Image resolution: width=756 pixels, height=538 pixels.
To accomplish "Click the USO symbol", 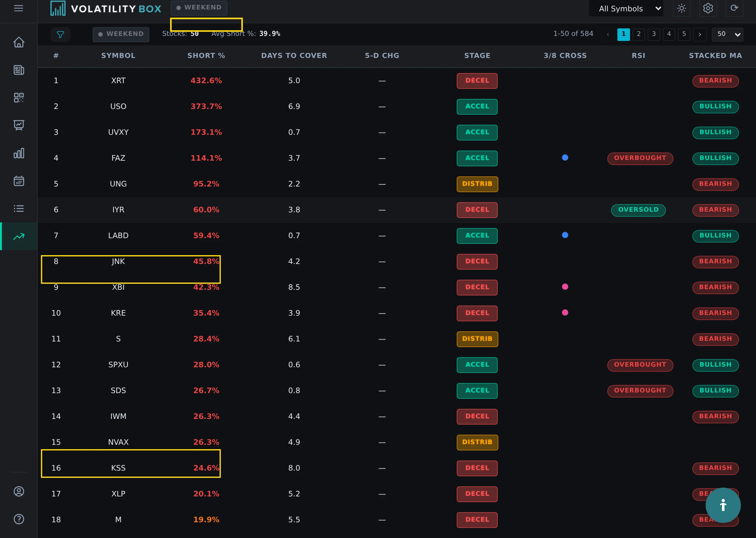I will pos(118,106).
